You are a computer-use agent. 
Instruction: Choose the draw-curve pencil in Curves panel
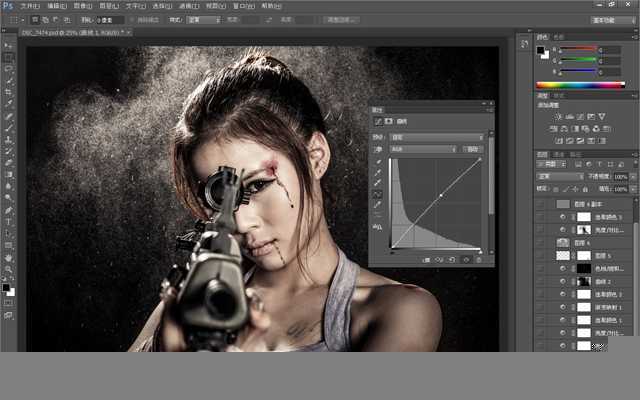tap(378, 204)
